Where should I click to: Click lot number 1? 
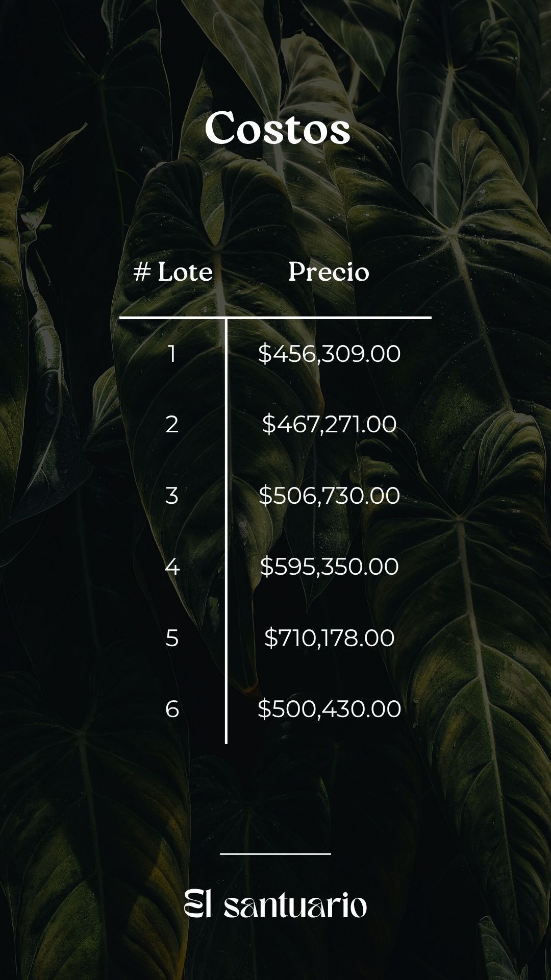point(172,354)
